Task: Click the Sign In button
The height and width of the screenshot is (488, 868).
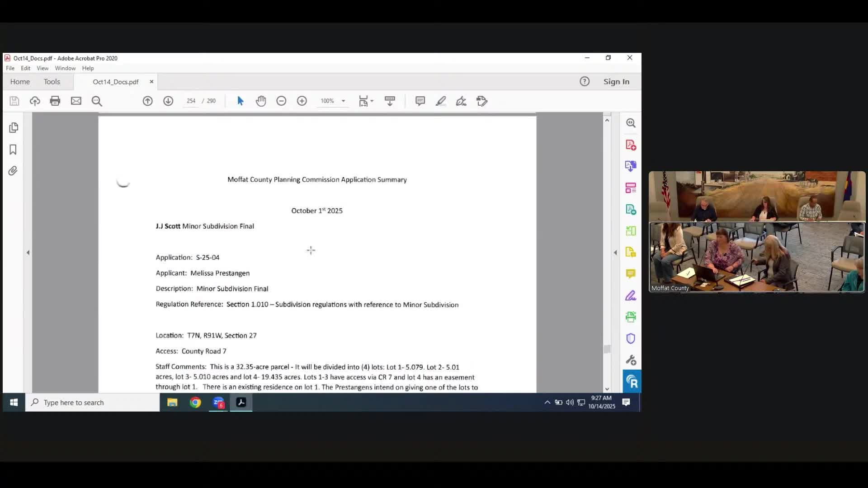Action: [616, 82]
